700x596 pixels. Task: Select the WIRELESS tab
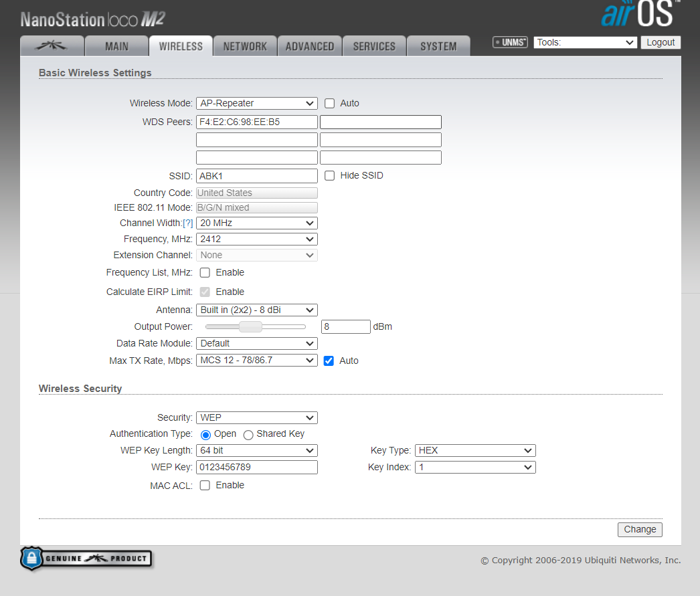point(181,46)
